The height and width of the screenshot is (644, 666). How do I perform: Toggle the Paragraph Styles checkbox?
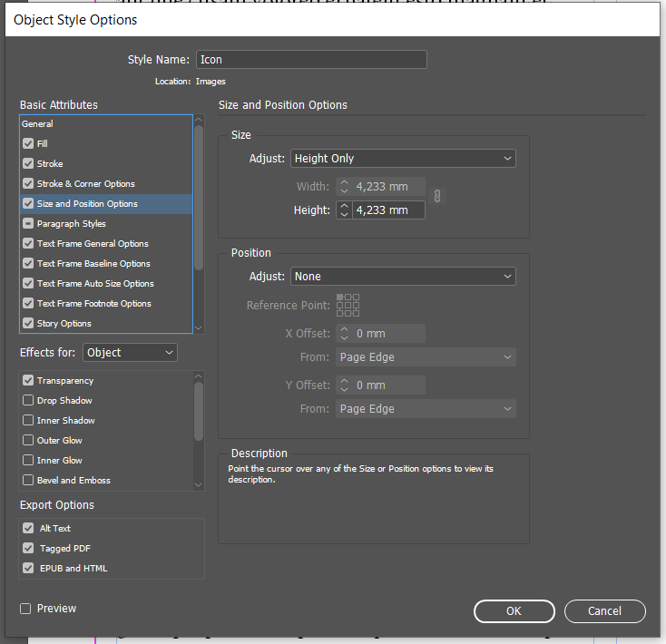[28, 223]
